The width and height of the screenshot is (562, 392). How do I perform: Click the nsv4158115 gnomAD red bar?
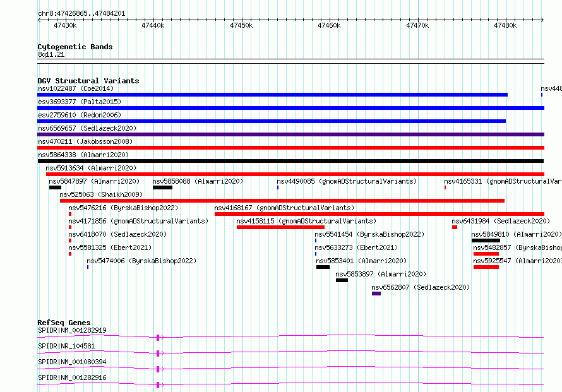tap(280, 227)
